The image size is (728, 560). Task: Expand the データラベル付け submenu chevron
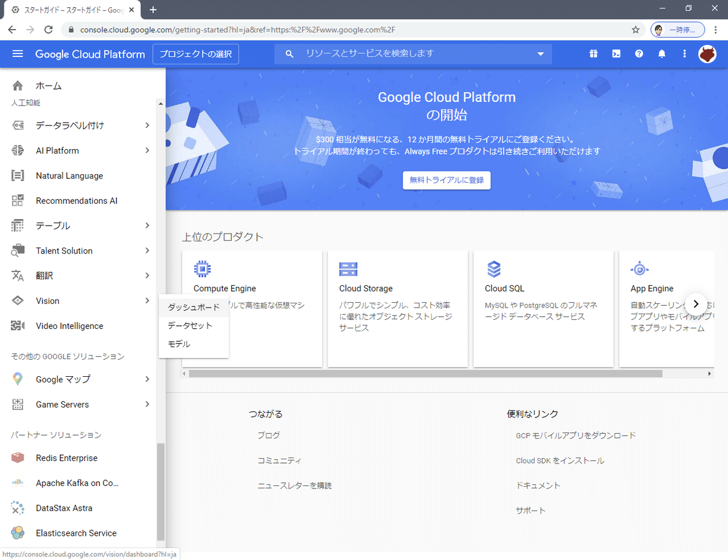[x=147, y=126]
